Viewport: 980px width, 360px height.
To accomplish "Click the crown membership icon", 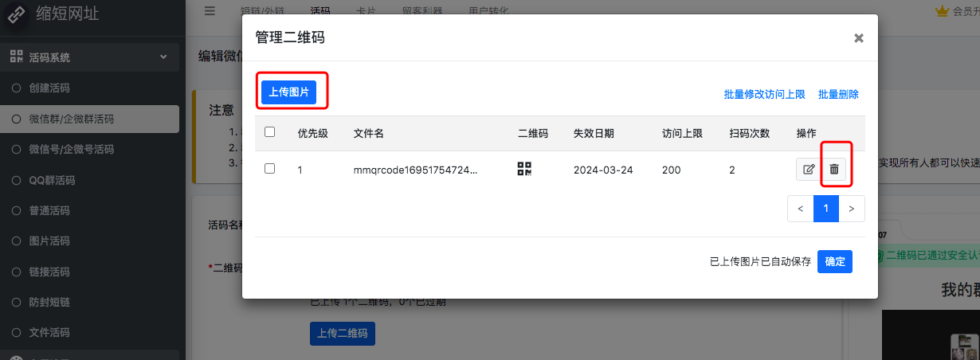I will tap(943, 11).
